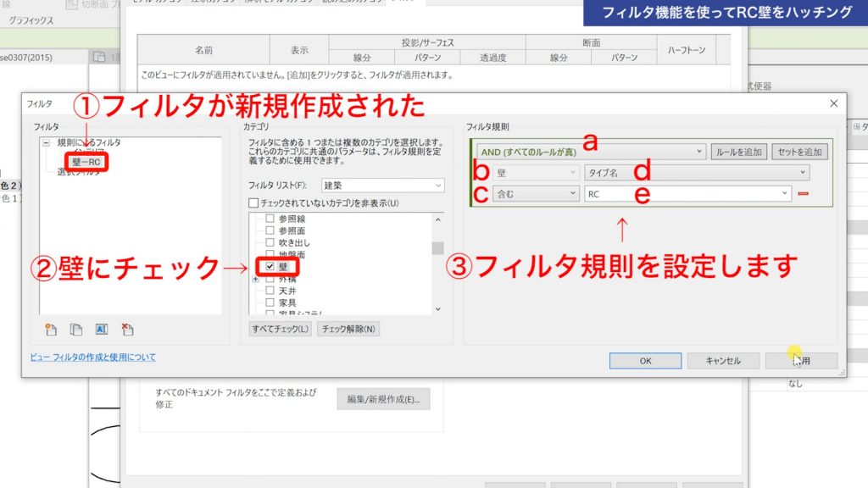Screen dimensions: 868x488
Task: Remove the filter rule with the red minus icon
Action: point(804,193)
